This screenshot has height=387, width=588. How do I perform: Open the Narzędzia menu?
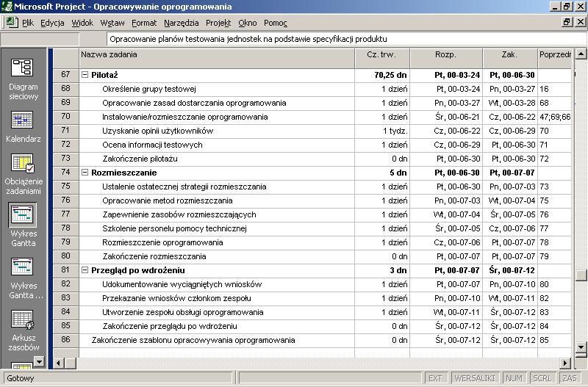181,23
